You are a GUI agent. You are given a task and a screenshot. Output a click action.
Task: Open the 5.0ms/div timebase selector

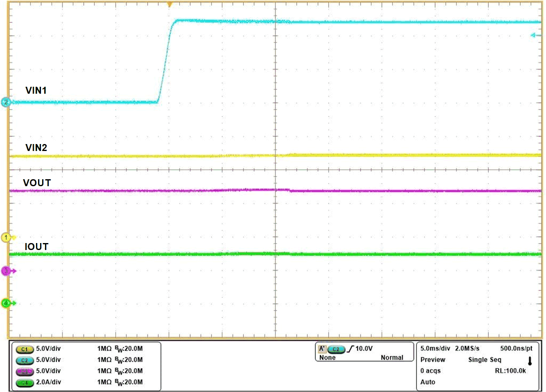[x=435, y=348]
